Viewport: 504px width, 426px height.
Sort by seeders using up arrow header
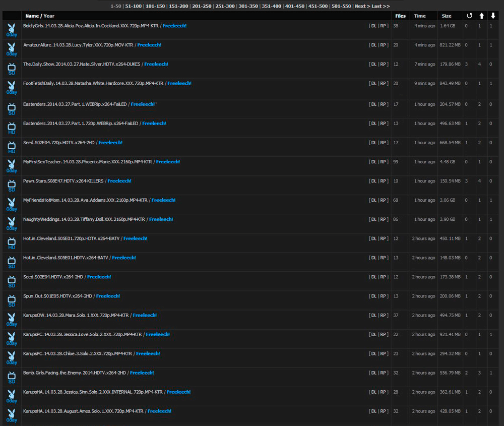coord(481,16)
